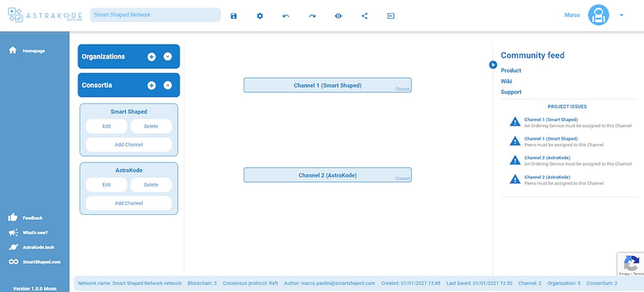Add a new consortium with plus icon
This screenshot has height=292, width=644.
[151, 85]
